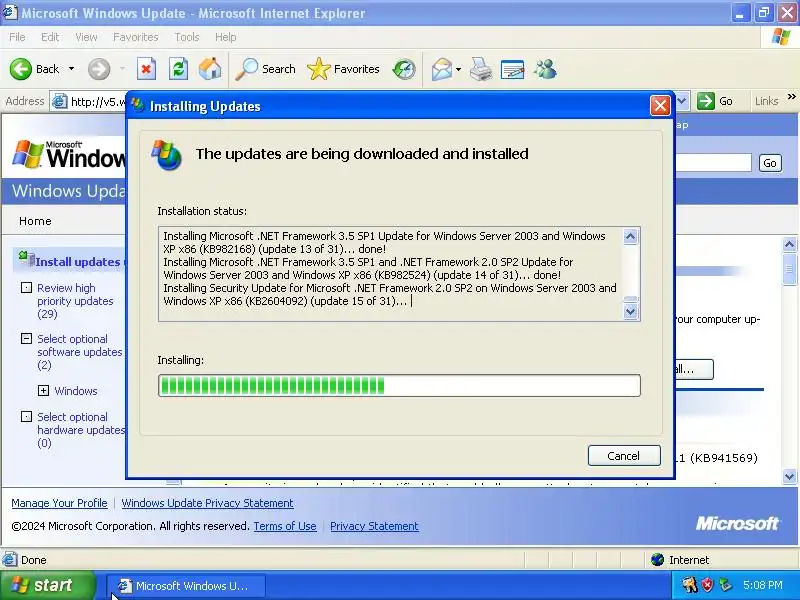This screenshot has height=600, width=800.
Task: Click the Edit page icon
Action: click(513, 69)
